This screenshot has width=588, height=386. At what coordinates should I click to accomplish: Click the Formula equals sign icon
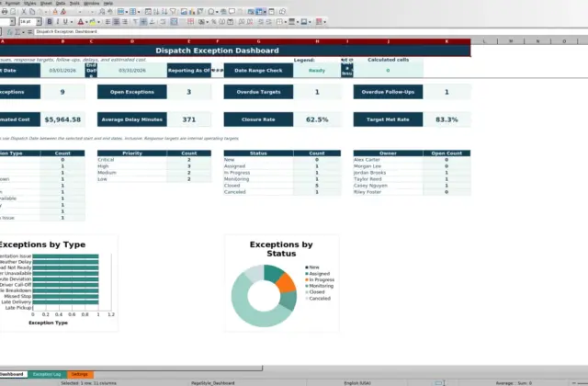[x=29, y=32]
